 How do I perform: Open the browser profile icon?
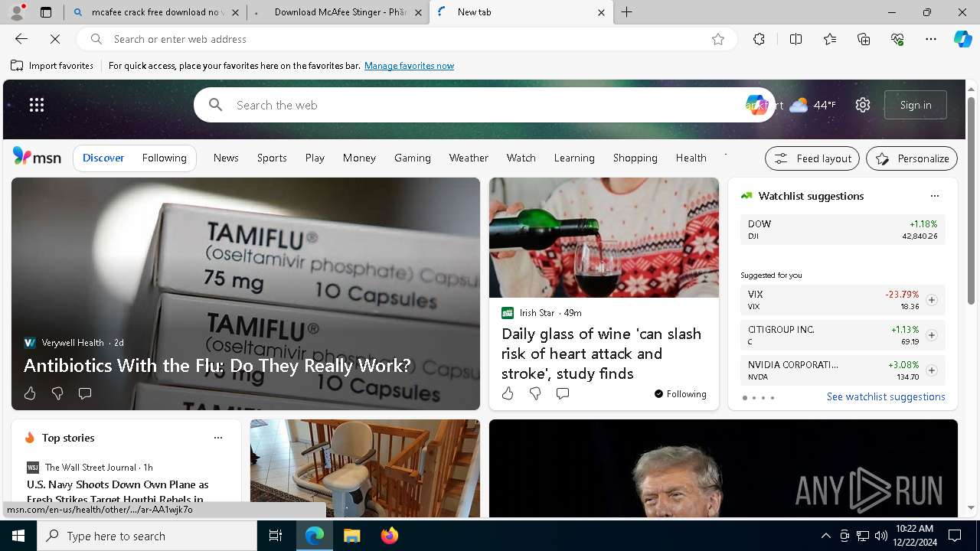coord(16,12)
